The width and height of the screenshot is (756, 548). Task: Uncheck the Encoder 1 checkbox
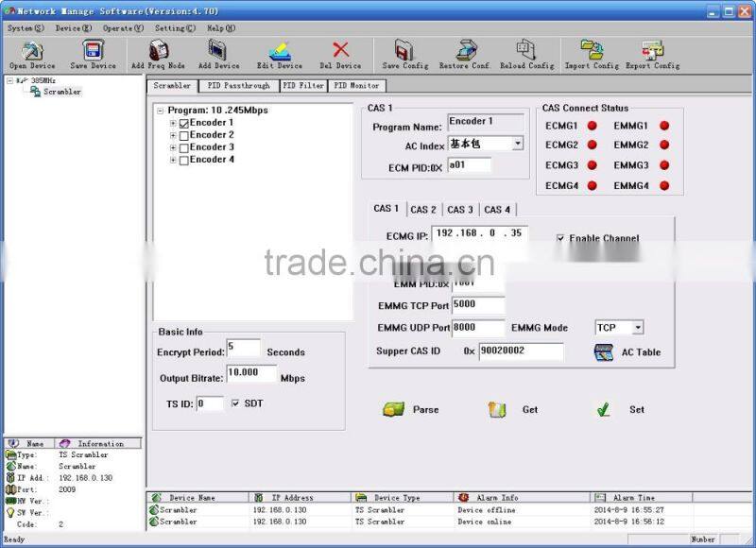[x=183, y=124]
